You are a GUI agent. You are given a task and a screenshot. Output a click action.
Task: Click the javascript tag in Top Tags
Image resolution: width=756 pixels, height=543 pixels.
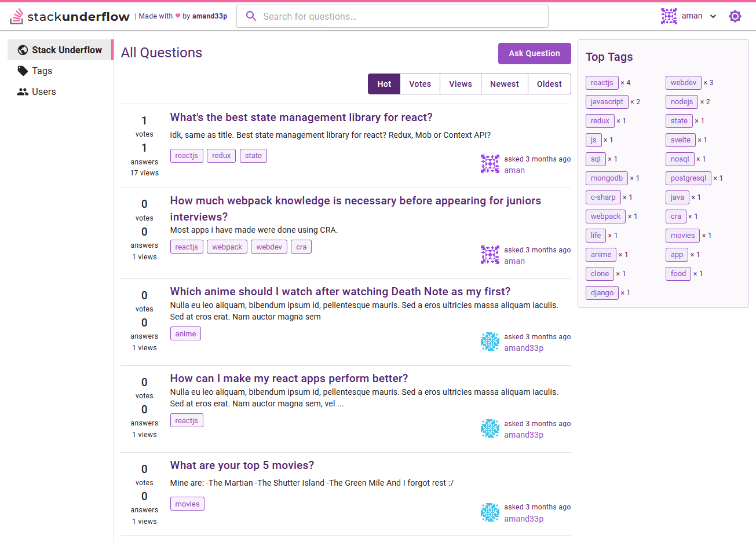pos(607,102)
